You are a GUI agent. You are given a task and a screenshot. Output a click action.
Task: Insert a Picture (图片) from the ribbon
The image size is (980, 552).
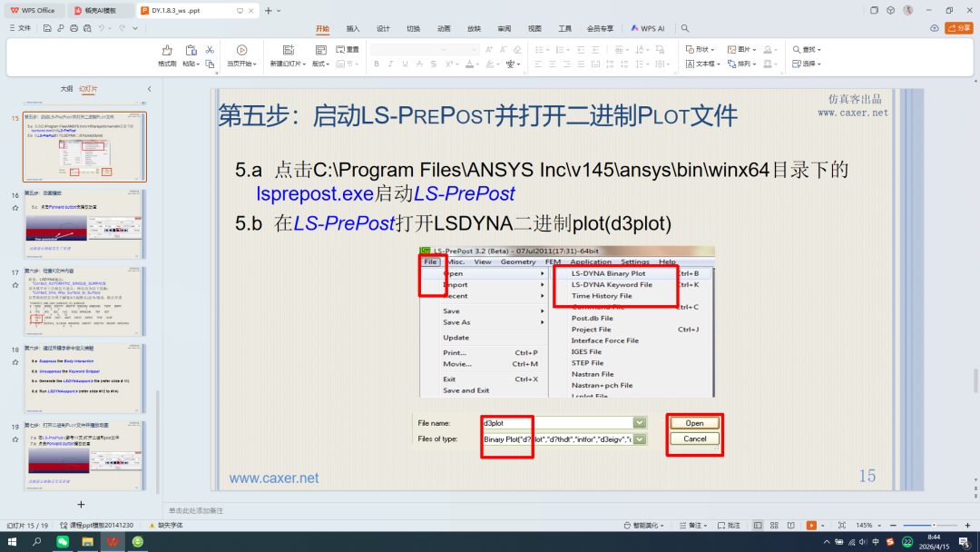coord(742,49)
